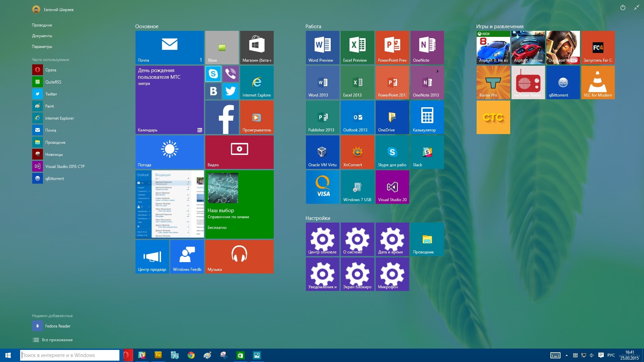Open the touch keyboard tray icon
The width and height of the screenshot is (644, 362).
tap(555, 355)
